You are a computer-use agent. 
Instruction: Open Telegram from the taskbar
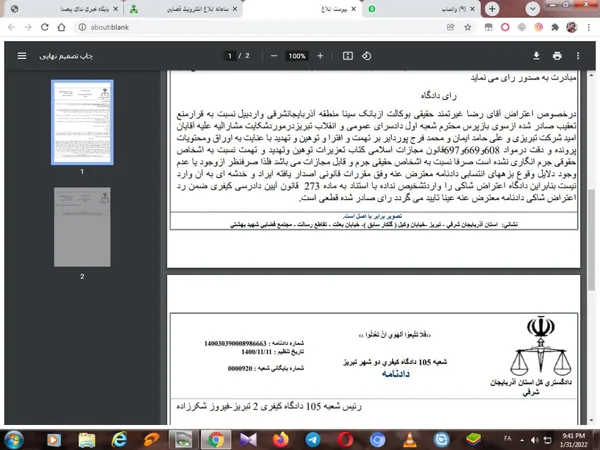(x=313, y=440)
